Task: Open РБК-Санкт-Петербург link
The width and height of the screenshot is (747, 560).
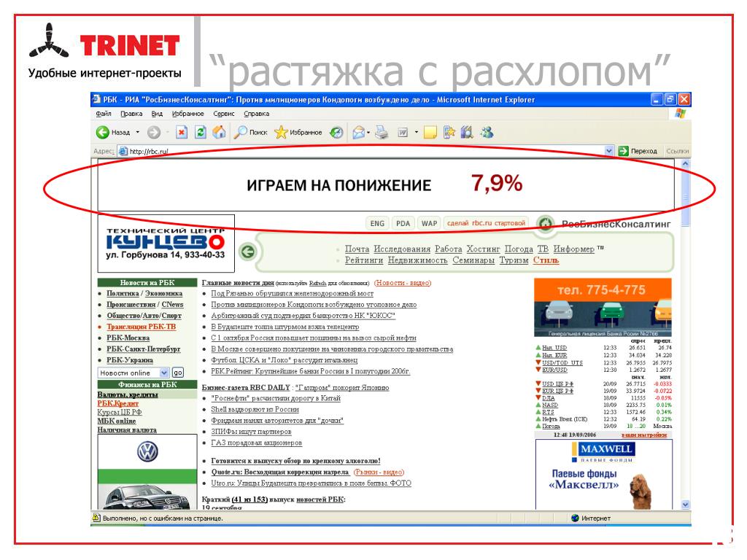Action: pyautogui.click(x=144, y=349)
